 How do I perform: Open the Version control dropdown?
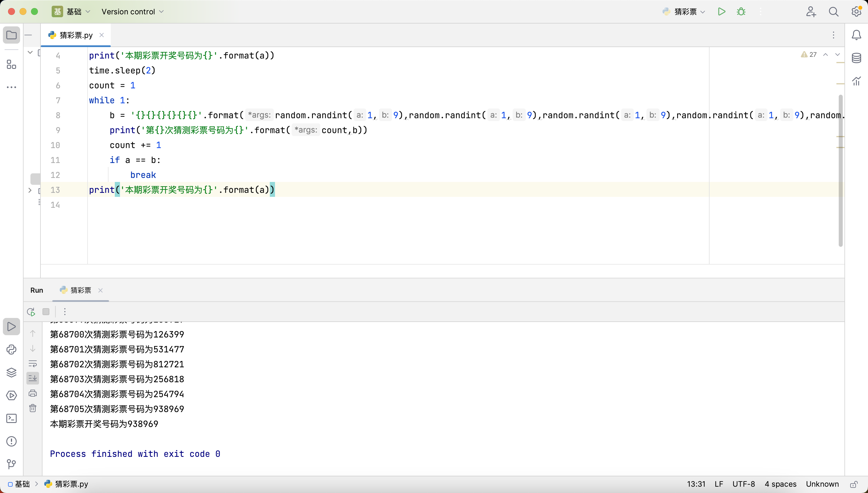[x=133, y=11]
